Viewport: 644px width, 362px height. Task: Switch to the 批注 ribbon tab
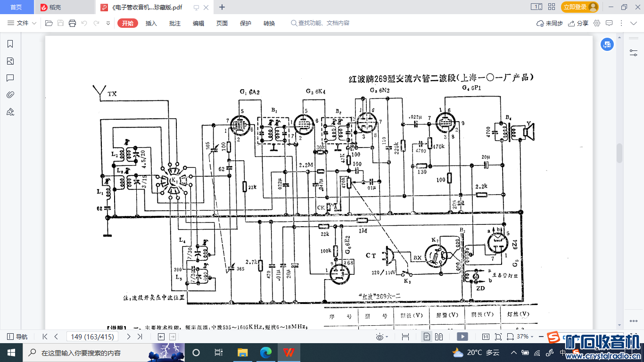[175, 23]
